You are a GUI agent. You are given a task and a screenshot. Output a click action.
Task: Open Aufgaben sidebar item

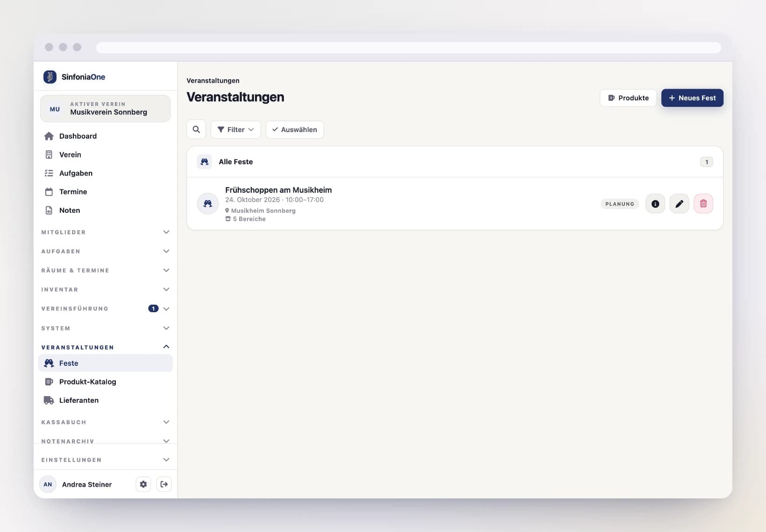click(x=105, y=174)
